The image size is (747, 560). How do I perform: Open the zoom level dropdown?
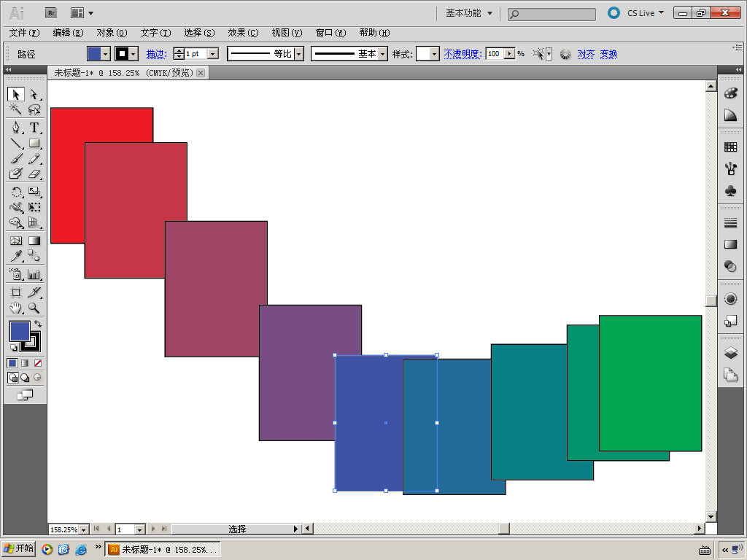[x=84, y=529]
